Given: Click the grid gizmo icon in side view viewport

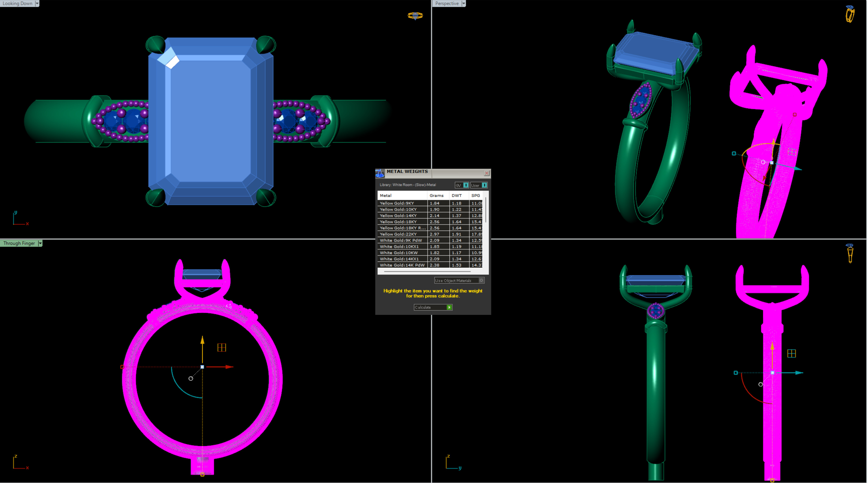Looking at the screenshot, I should [x=792, y=354].
